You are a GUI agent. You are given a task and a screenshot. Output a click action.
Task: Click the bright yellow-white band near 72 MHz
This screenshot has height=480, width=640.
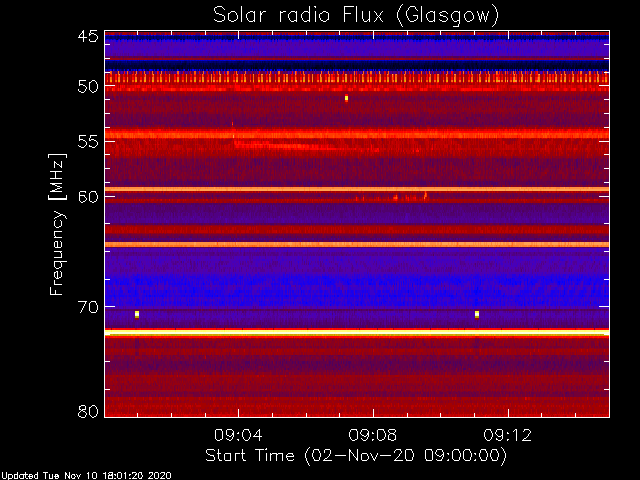pyautogui.click(x=357, y=333)
